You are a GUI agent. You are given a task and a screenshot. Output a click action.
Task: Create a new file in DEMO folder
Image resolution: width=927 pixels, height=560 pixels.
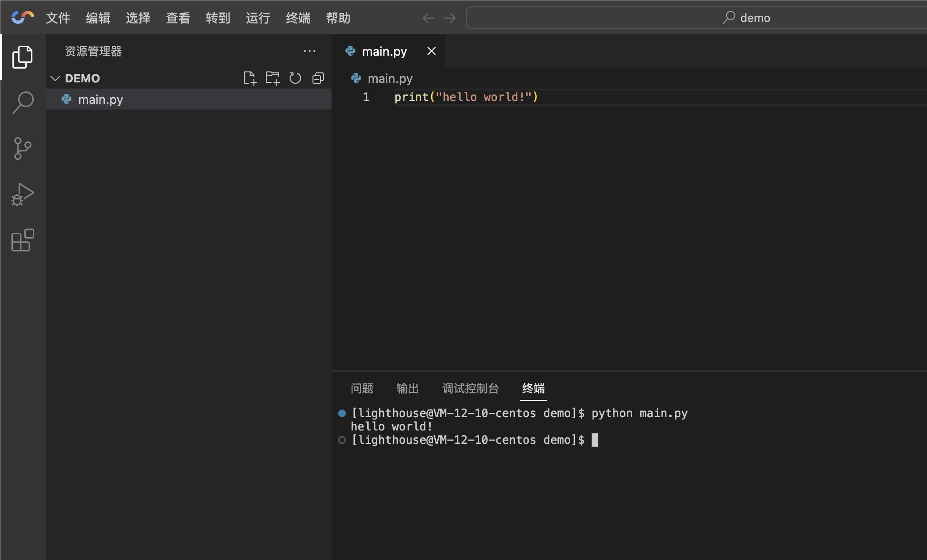250,78
